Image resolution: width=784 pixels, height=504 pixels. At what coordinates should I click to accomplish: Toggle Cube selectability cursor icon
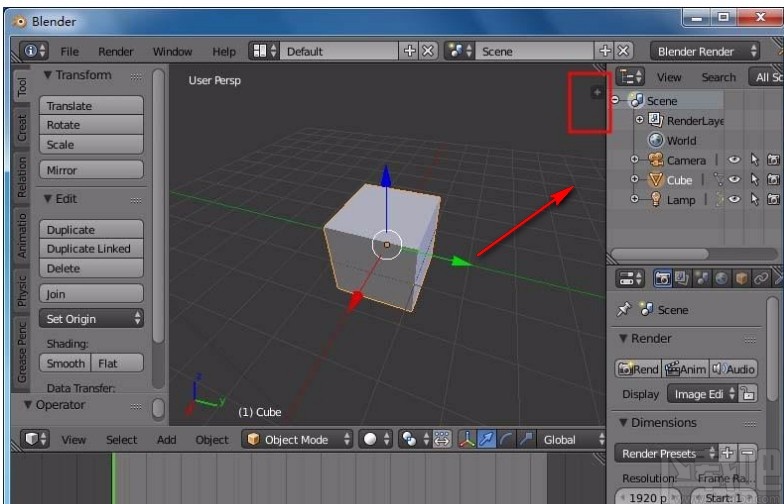coord(754,180)
